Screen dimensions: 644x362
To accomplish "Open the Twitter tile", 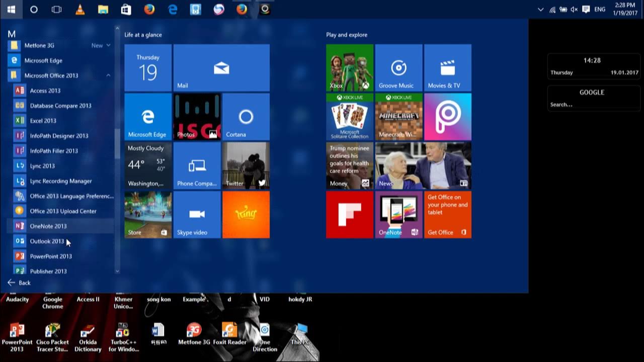I will pos(246,166).
